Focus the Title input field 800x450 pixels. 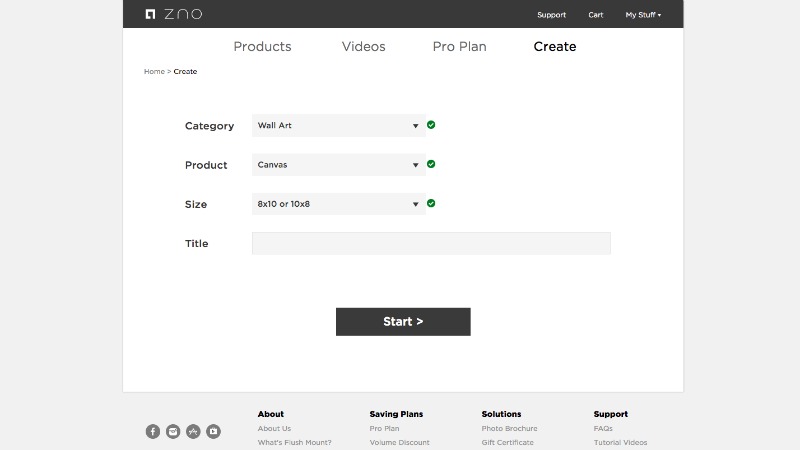pyautogui.click(x=431, y=243)
